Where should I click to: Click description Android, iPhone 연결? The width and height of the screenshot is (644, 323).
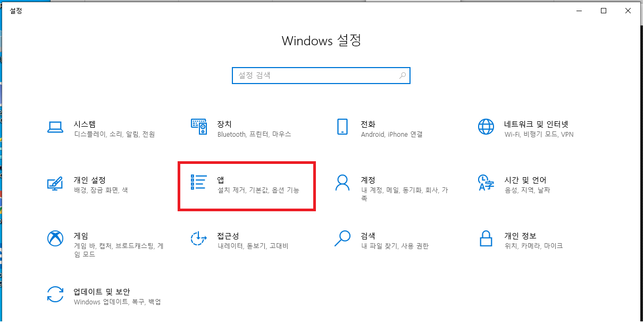point(391,135)
